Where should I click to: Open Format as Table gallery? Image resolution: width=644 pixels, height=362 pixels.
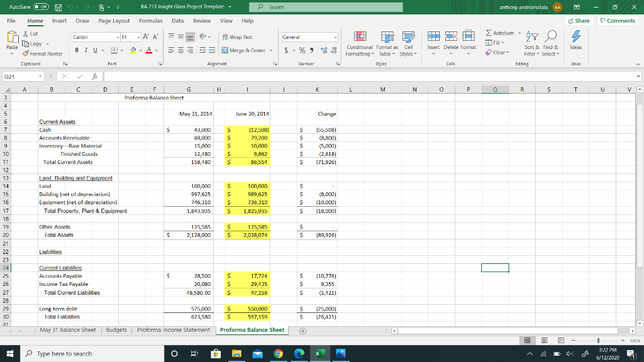click(x=387, y=43)
